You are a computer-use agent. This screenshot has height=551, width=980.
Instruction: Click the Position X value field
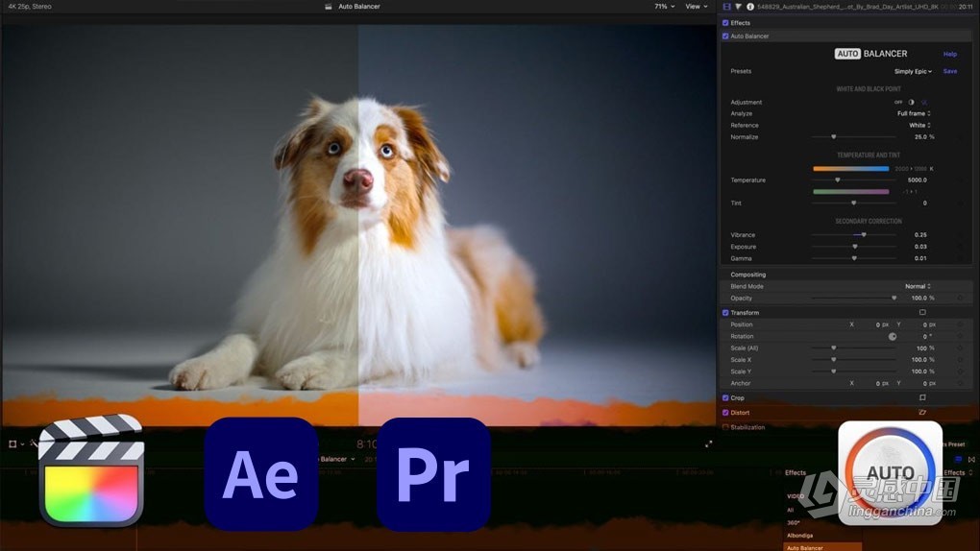pyautogui.click(x=882, y=324)
